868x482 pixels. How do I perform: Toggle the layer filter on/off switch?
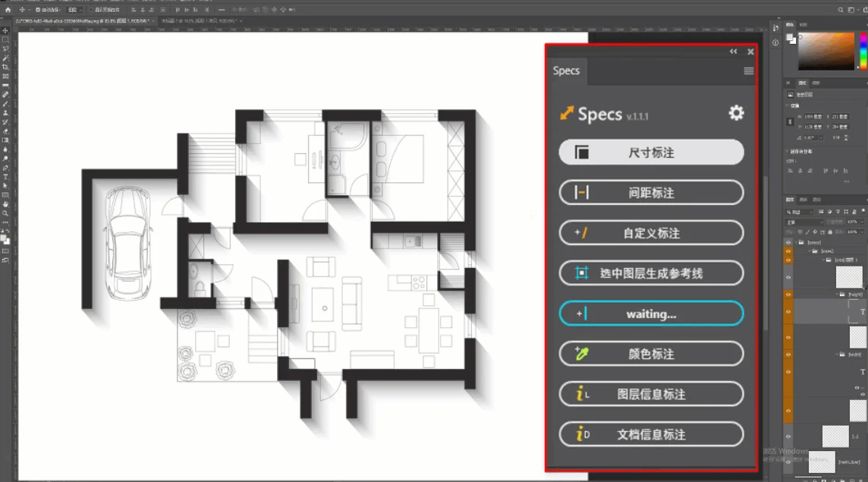(x=863, y=212)
